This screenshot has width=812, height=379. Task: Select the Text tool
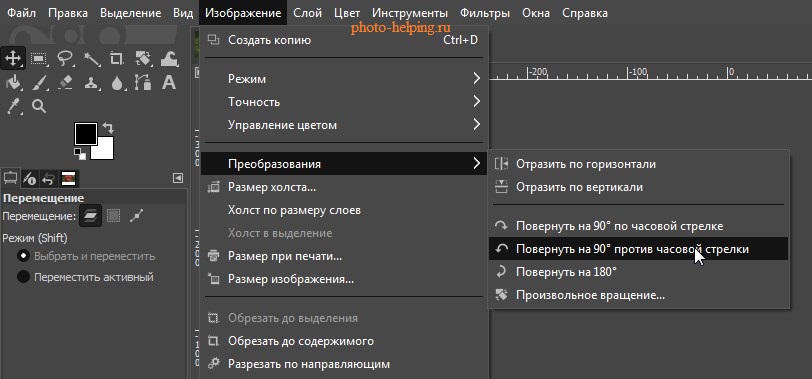coord(169,83)
